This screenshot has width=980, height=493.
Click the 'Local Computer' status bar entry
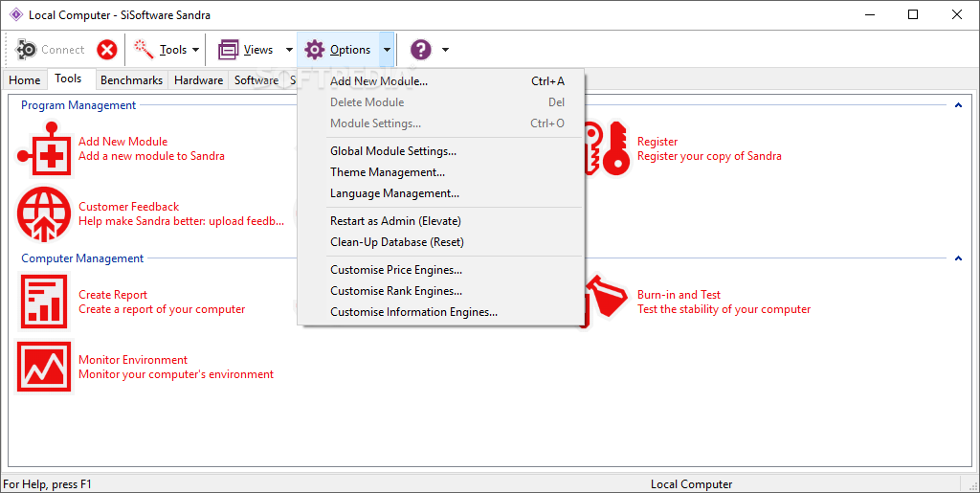[691, 484]
